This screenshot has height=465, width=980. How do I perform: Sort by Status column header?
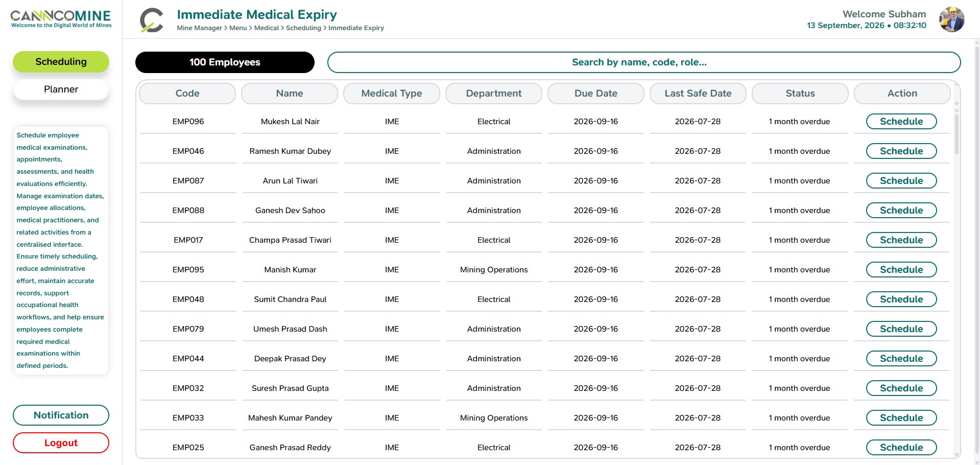pyautogui.click(x=800, y=94)
